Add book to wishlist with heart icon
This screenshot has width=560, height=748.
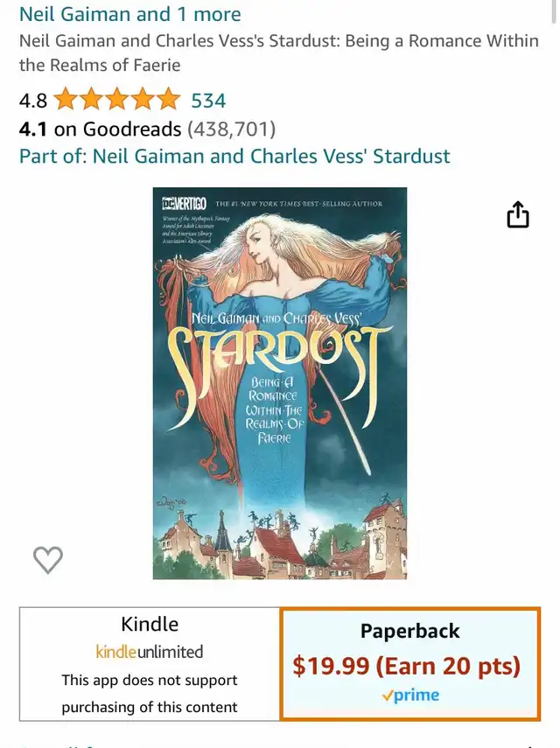coord(48,560)
